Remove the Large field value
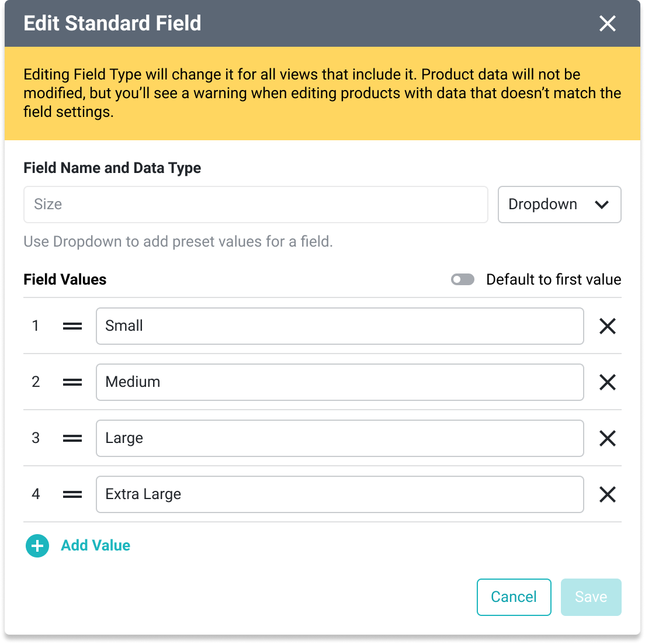The image size is (645, 644). [608, 438]
